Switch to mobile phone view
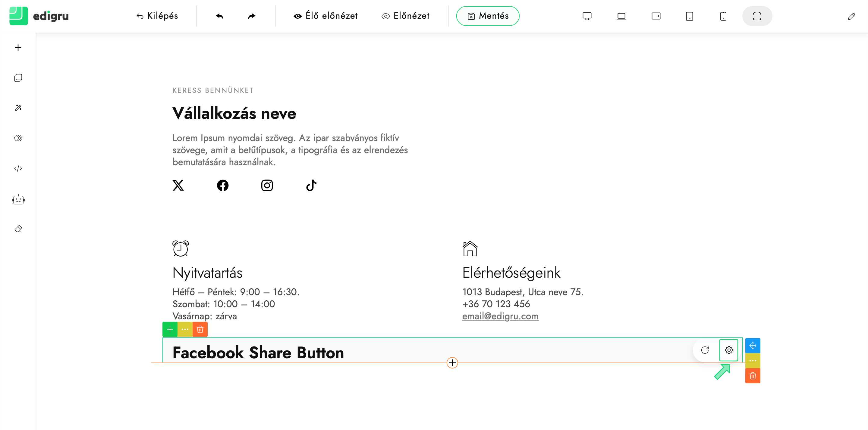 coord(723,16)
